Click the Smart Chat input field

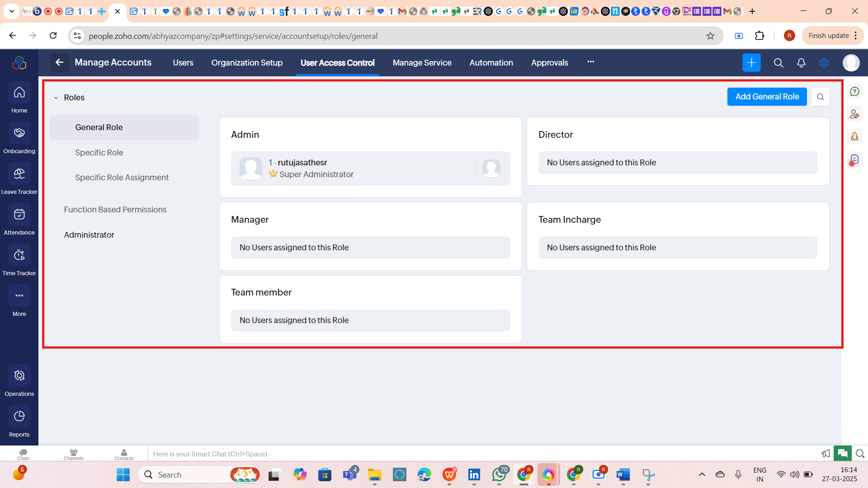(483, 454)
